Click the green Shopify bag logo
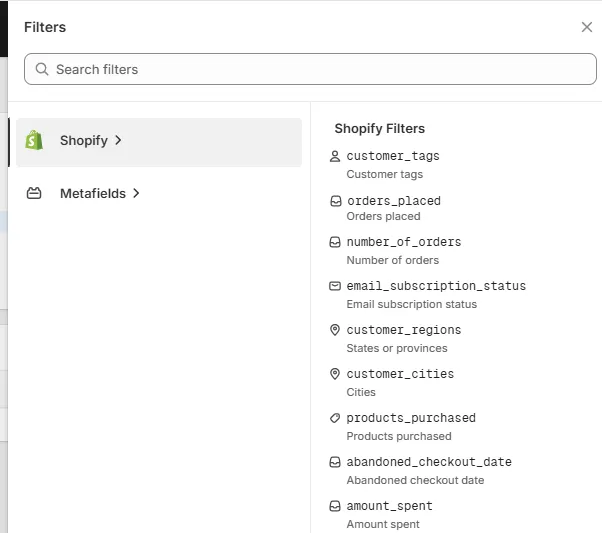Image resolution: width=602 pixels, height=533 pixels. click(x=34, y=140)
